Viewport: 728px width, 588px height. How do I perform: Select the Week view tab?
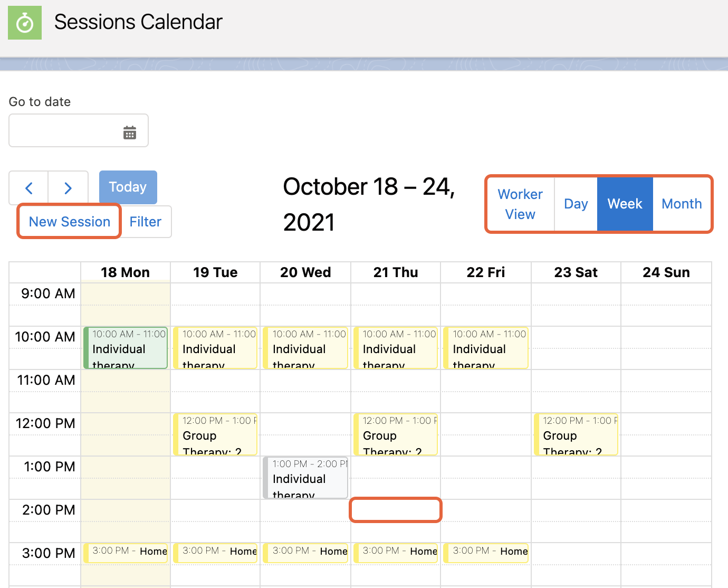(x=625, y=204)
